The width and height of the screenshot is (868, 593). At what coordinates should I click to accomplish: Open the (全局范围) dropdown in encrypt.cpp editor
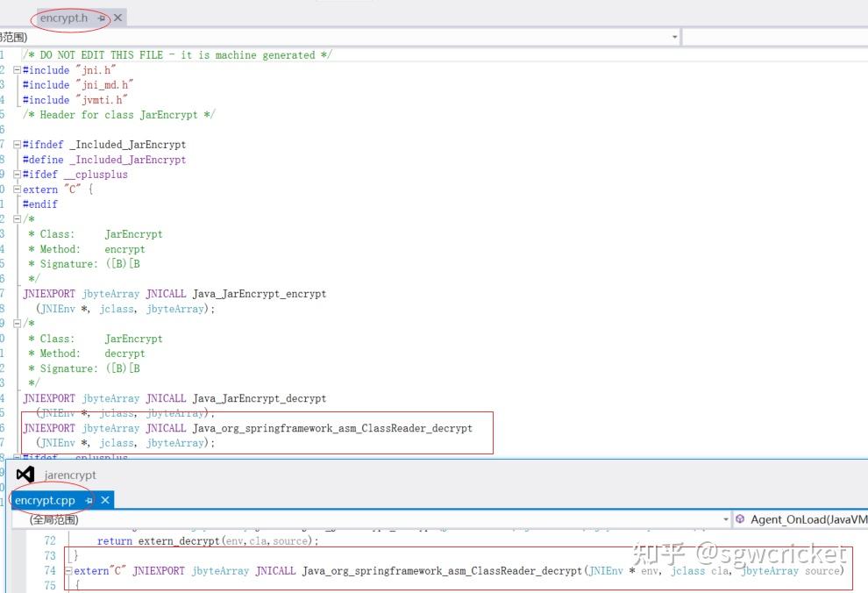724,518
